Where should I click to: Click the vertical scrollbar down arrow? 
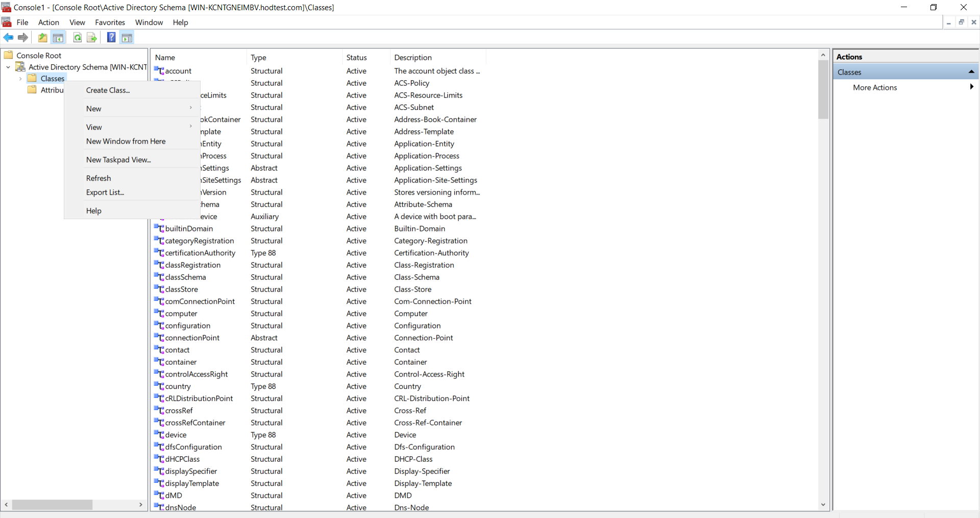(823, 505)
